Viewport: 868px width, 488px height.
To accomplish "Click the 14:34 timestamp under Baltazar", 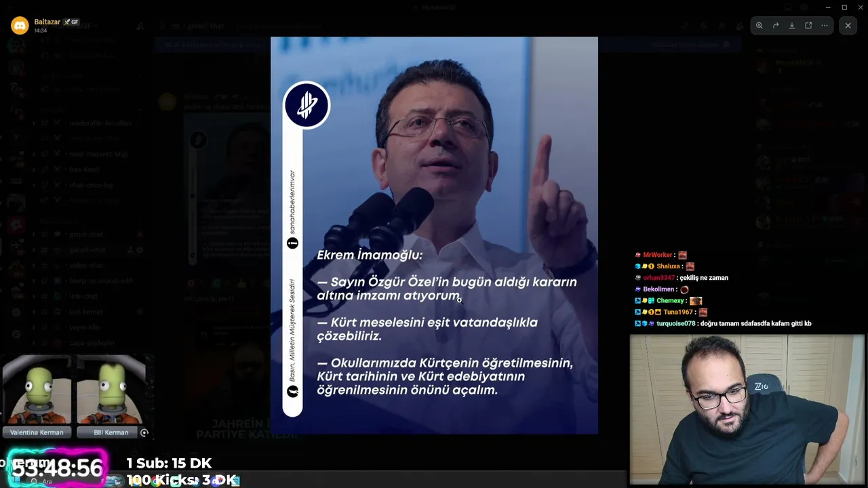I will [x=40, y=30].
